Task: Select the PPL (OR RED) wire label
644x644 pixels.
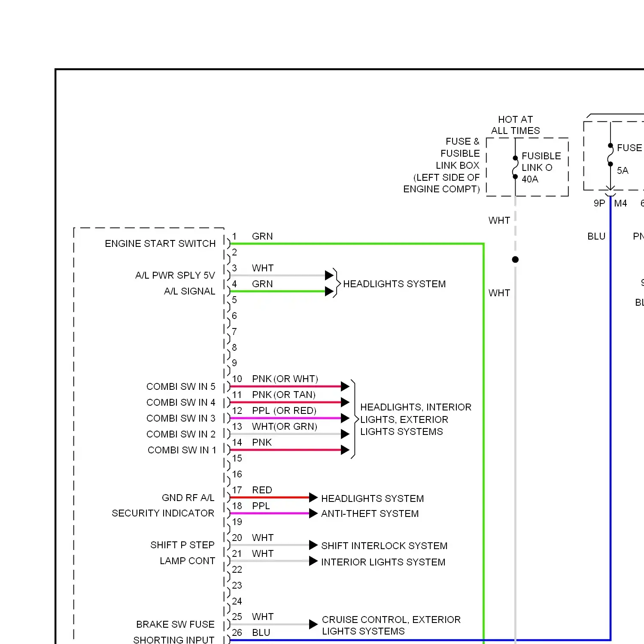Action: (284, 411)
